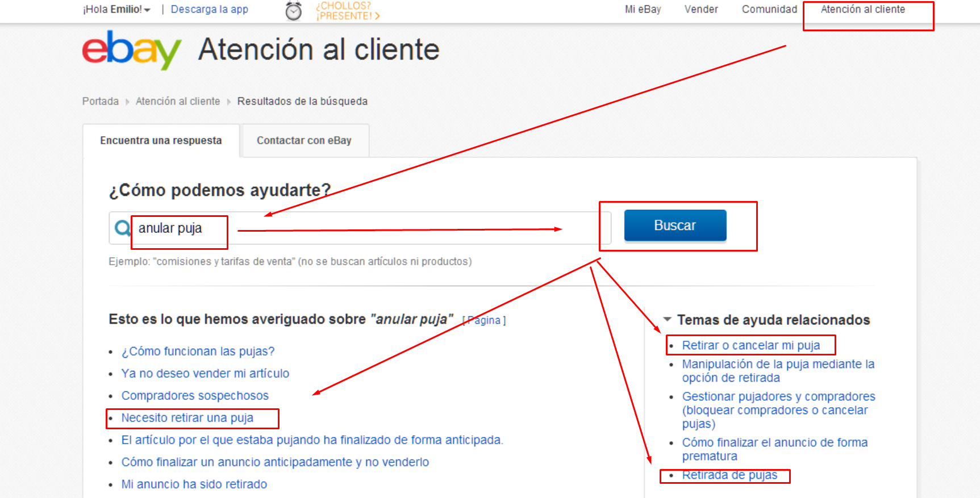
Task: Switch to the Contactar con eBay tab
Action: tap(305, 140)
